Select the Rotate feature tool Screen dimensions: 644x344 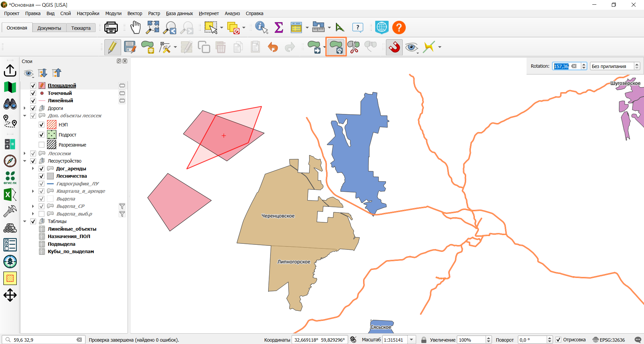(336, 47)
